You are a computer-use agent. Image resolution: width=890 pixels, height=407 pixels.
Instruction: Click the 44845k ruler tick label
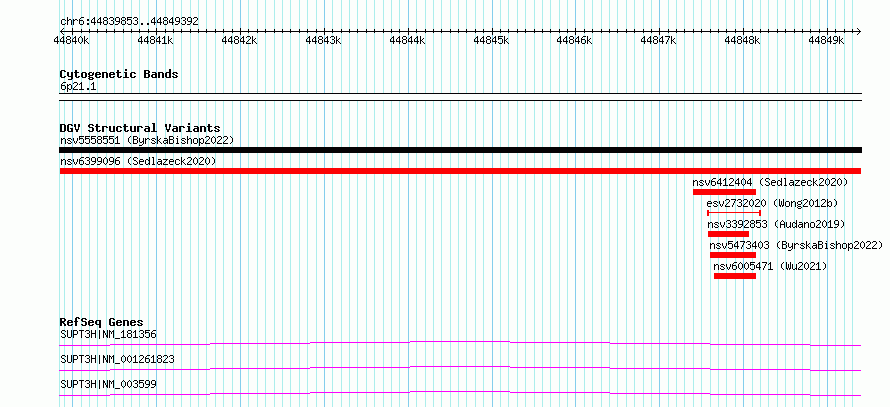click(491, 40)
